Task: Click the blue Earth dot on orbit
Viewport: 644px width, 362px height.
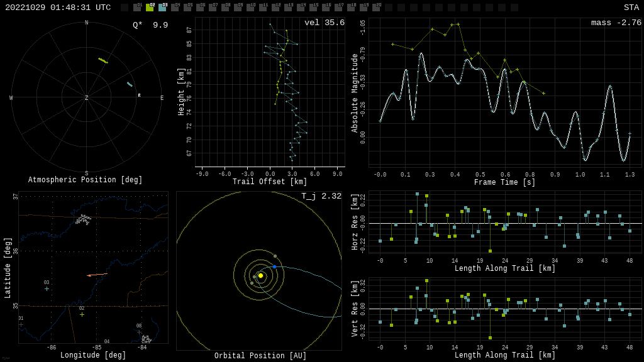Action: (274, 267)
